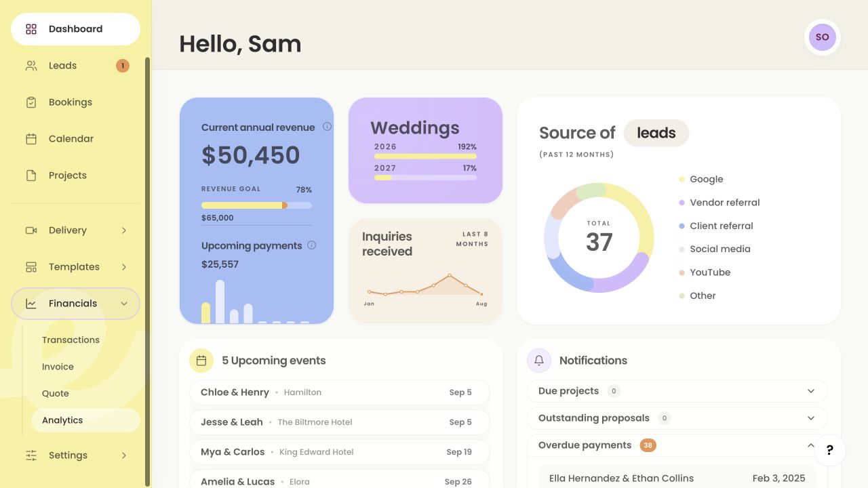Screen dimensions: 868x488
Task: Click info icon beside Upcoming payments
Action: pyautogui.click(x=312, y=245)
